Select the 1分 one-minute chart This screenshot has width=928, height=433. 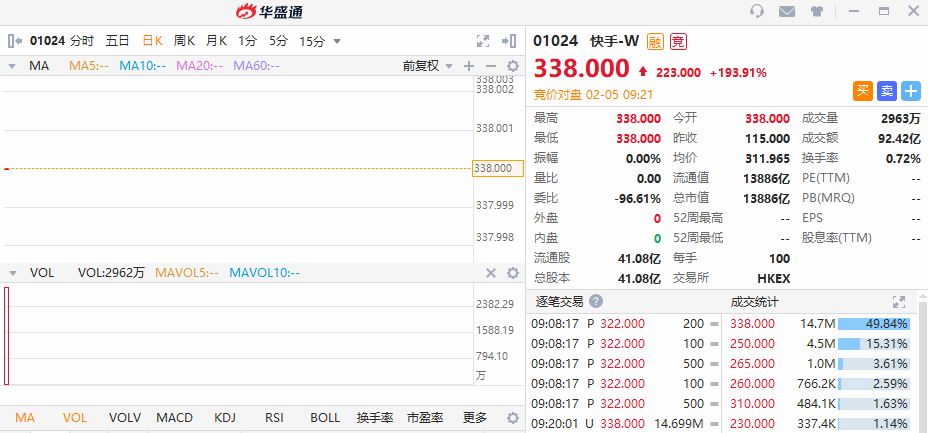point(247,41)
